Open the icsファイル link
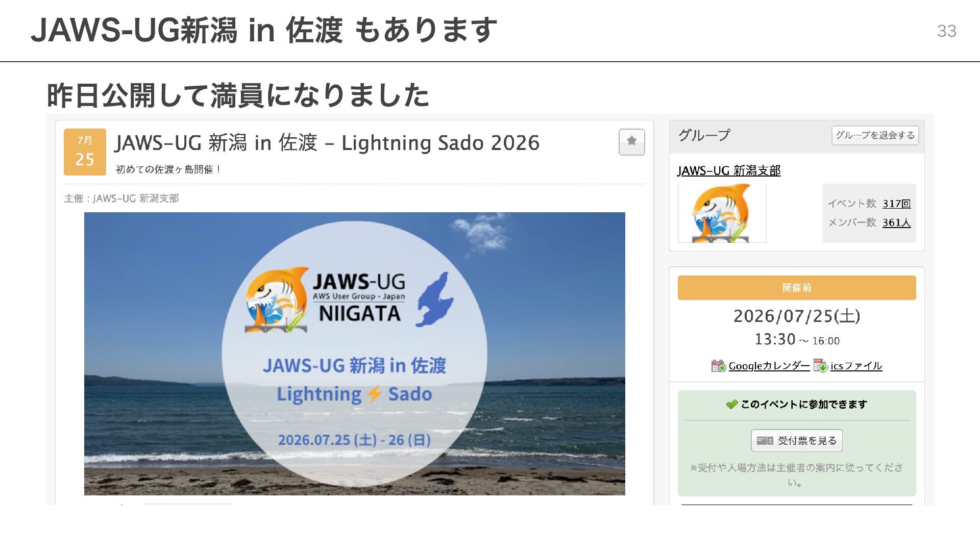The width and height of the screenshot is (980, 551). click(856, 366)
